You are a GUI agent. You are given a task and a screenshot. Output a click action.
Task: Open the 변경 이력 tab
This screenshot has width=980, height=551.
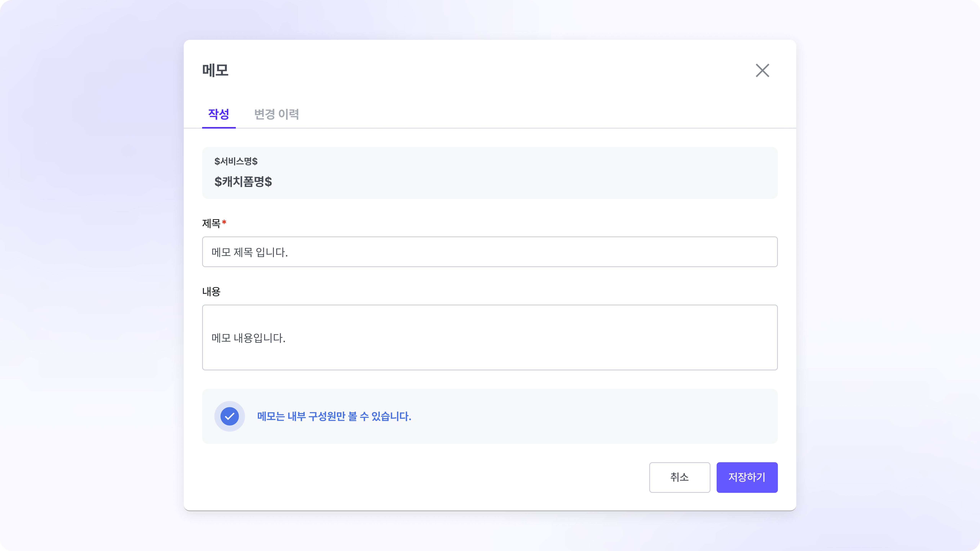pyautogui.click(x=277, y=114)
